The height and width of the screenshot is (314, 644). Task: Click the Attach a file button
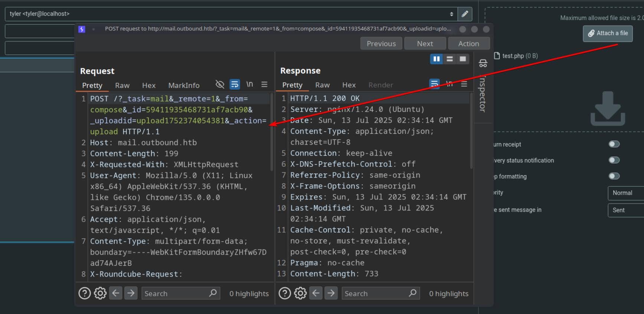608,33
